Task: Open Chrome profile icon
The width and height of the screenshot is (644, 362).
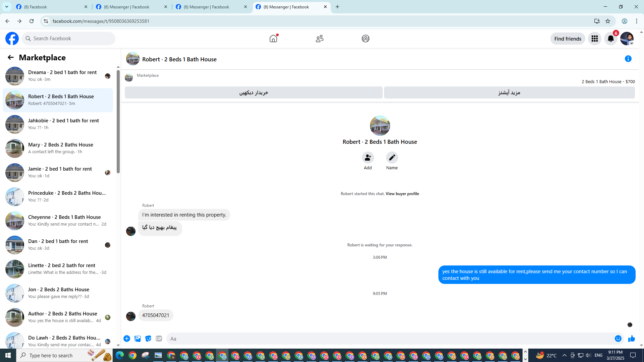Action: [x=625, y=21]
